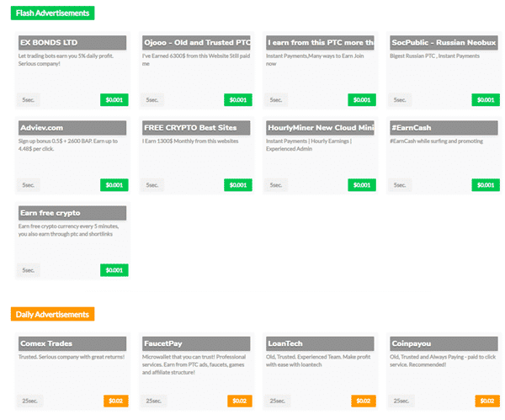The height and width of the screenshot is (420, 505).
Task: Open the #EarnCash ad title
Action: click(x=444, y=128)
